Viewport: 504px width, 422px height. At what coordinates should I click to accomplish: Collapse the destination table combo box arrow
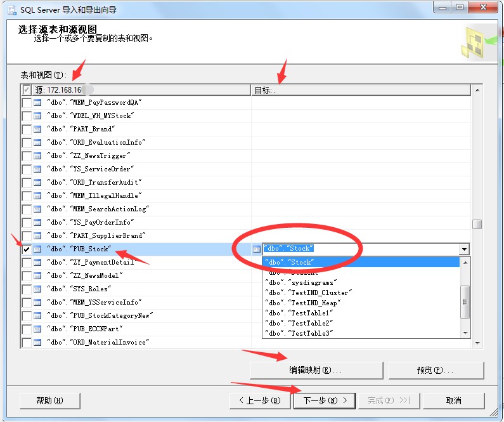pyautogui.click(x=465, y=249)
